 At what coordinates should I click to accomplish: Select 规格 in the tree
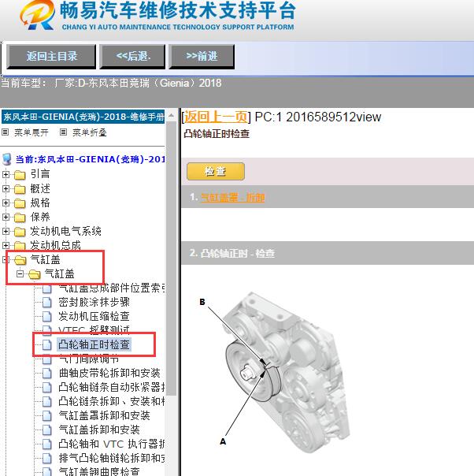pos(39,203)
